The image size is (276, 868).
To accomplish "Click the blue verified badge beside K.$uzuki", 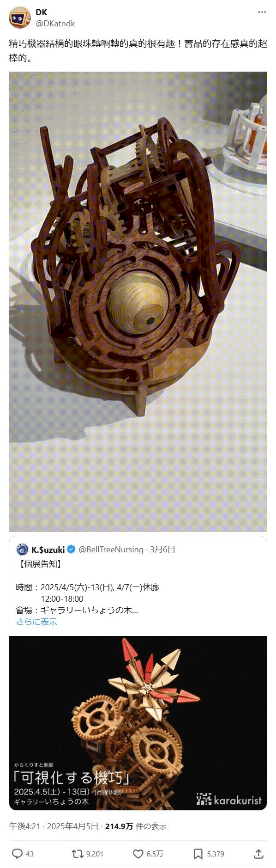I will 71,549.
